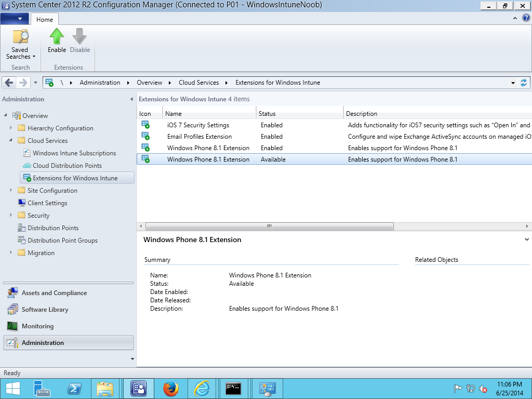Click the Status cell reading Available
The width and height of the screenshot is (532, 399).
[x=273, y=159]
